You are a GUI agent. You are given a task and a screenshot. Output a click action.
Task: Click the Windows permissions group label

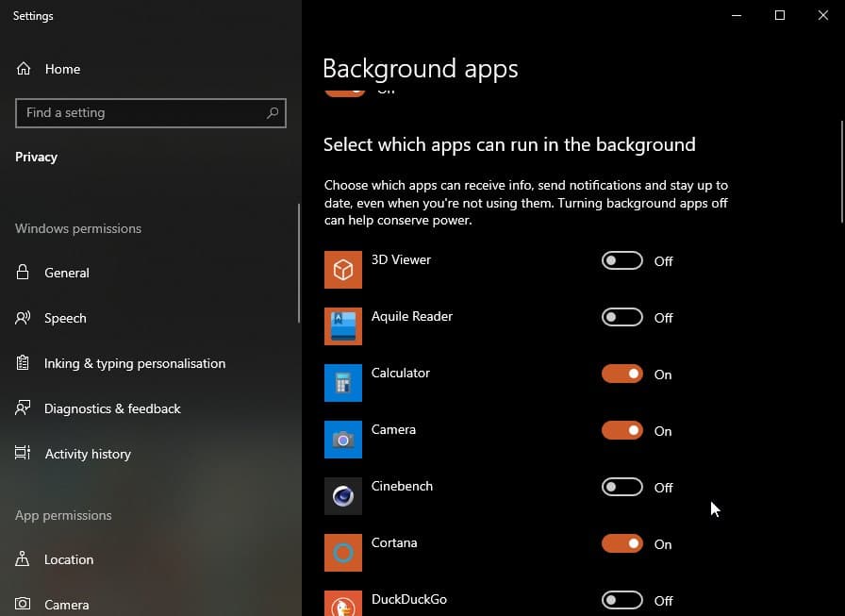tap(78, 228)
